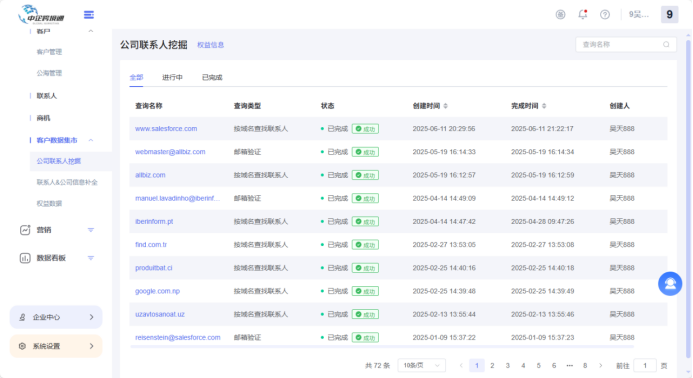Click the pagination ellipsis to jump pages
The height and width of the screenshot is (378, 693).
pyautogui.click(x=569, y=365)
